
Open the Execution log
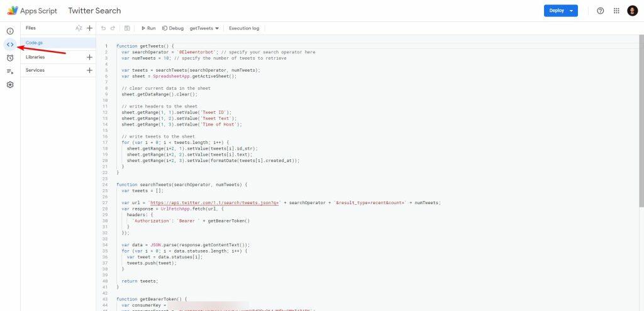pos(244,28)
